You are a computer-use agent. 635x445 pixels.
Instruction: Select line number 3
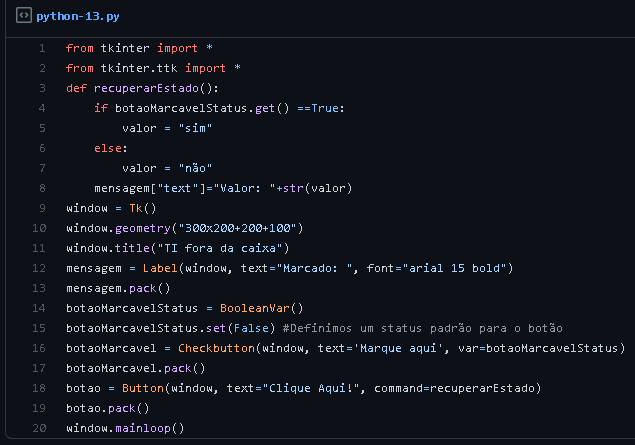click(42, 88)
